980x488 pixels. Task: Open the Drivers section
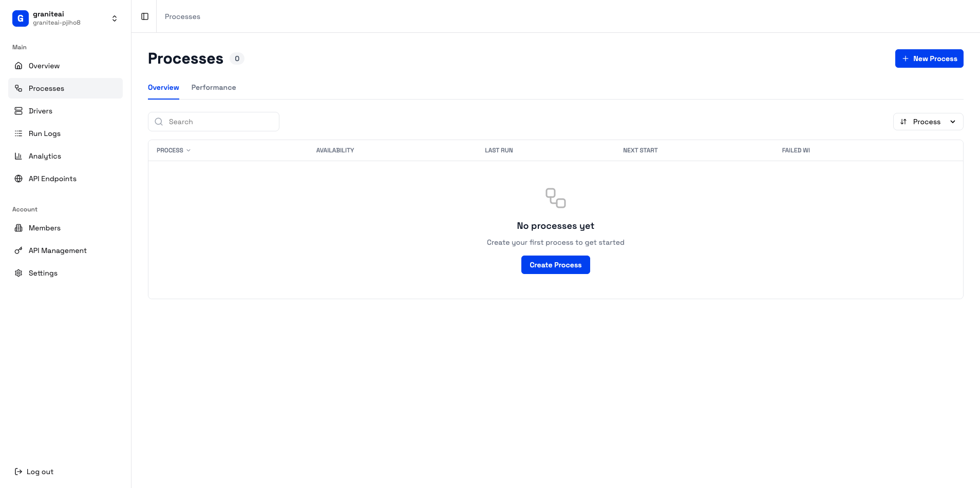41,111
